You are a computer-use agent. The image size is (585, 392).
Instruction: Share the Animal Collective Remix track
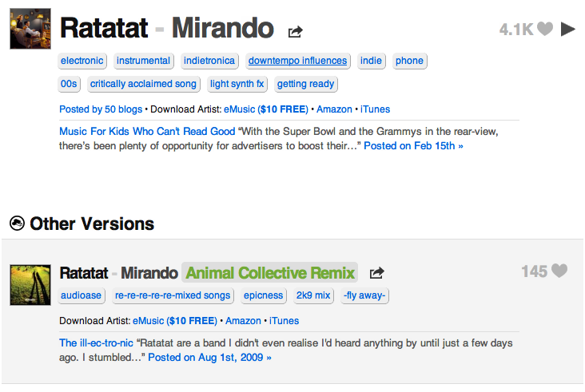[x=377, y=273]
